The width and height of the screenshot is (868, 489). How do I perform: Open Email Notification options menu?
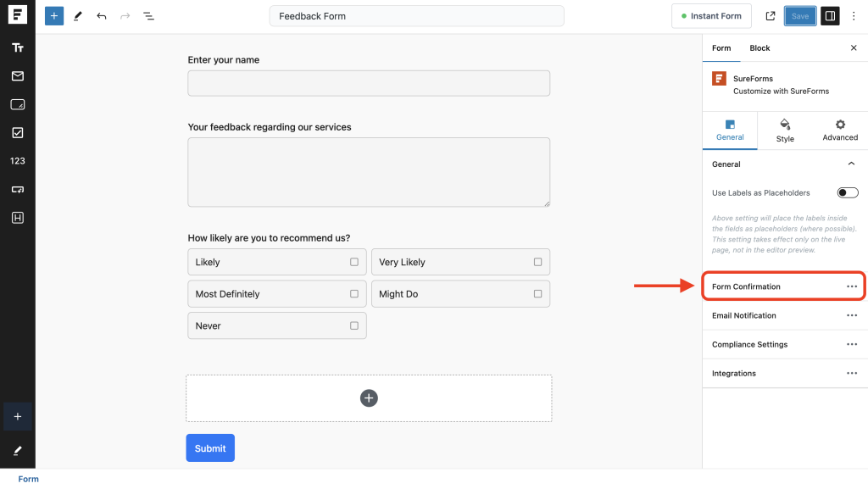852,315
